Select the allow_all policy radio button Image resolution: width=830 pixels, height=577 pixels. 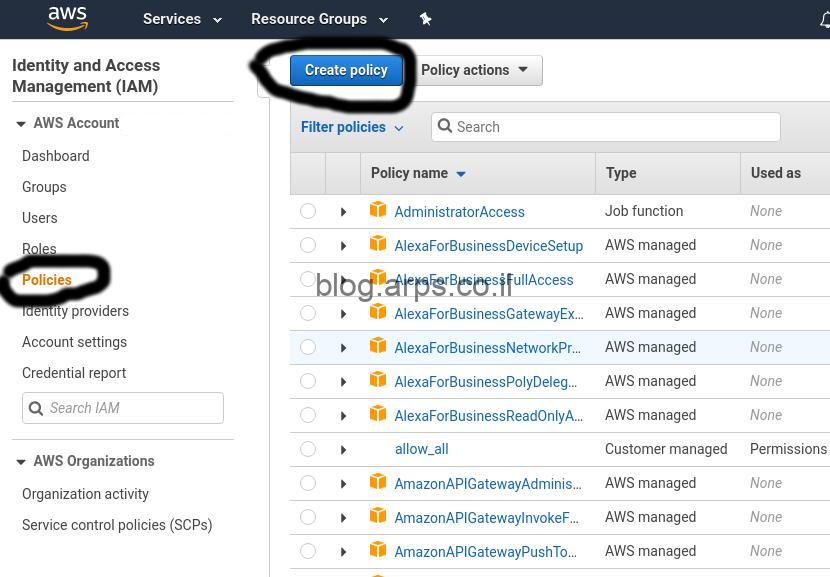click(x=308, y=449)
